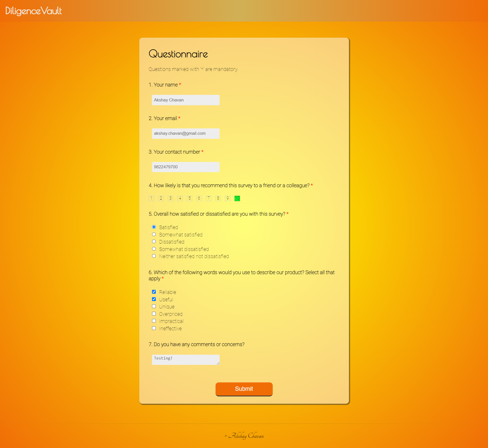
Task: Uncheck the Reliable checkbox
Action: click(154, 292)
